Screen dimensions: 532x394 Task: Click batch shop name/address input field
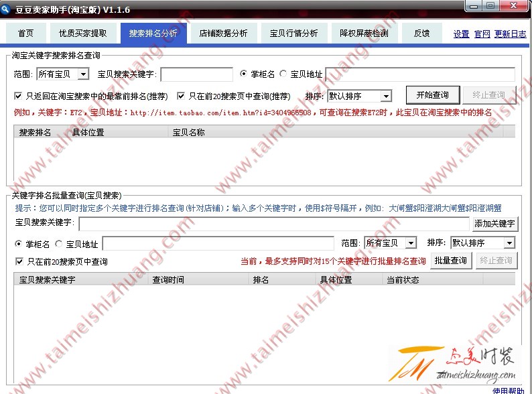tap(218, 244)
